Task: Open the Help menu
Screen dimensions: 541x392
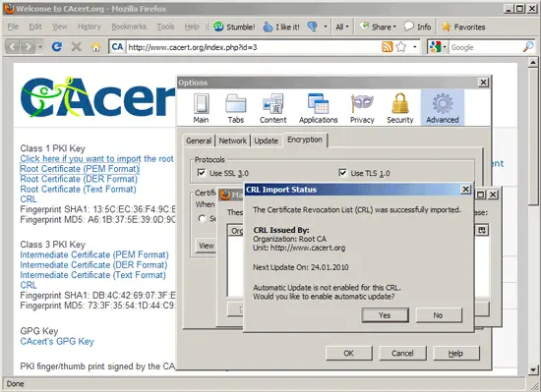Action: coord(192,27)
